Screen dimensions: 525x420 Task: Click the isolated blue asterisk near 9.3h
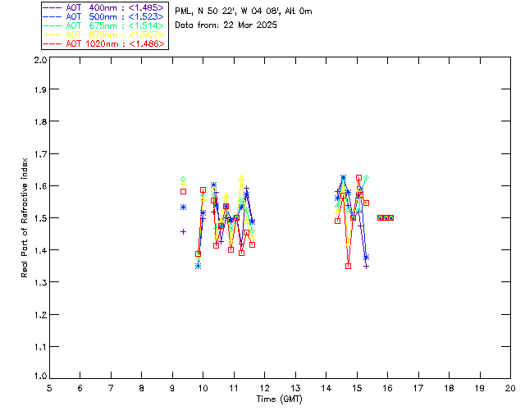[x=183, y=208]
